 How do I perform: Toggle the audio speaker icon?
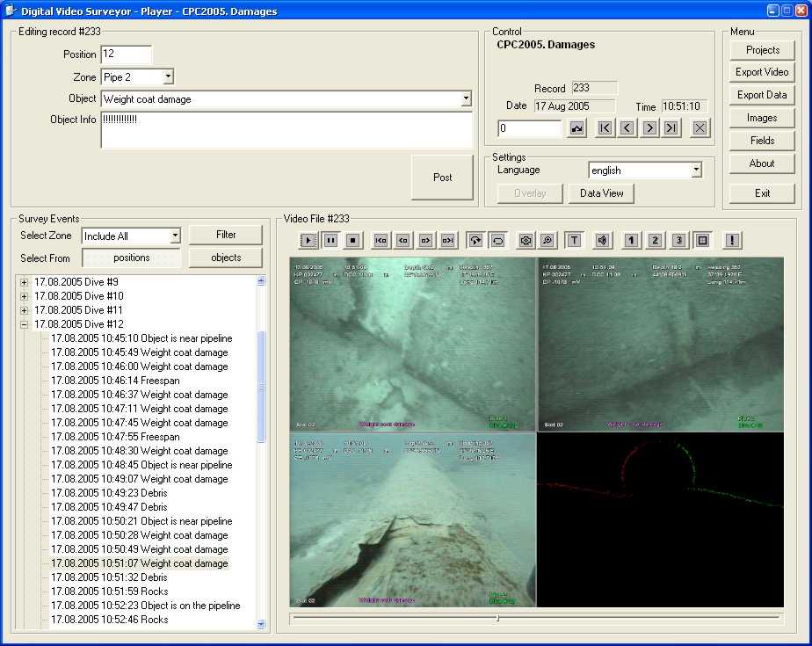pos(602,240)
